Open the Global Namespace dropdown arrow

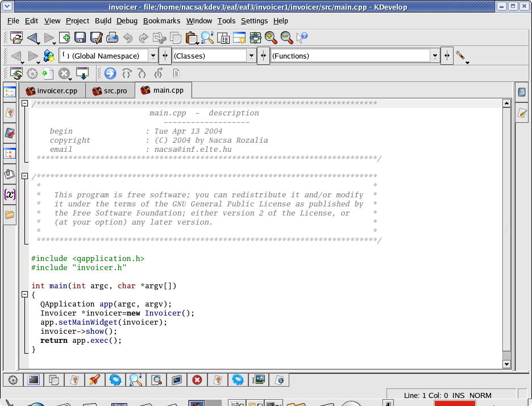153,56
